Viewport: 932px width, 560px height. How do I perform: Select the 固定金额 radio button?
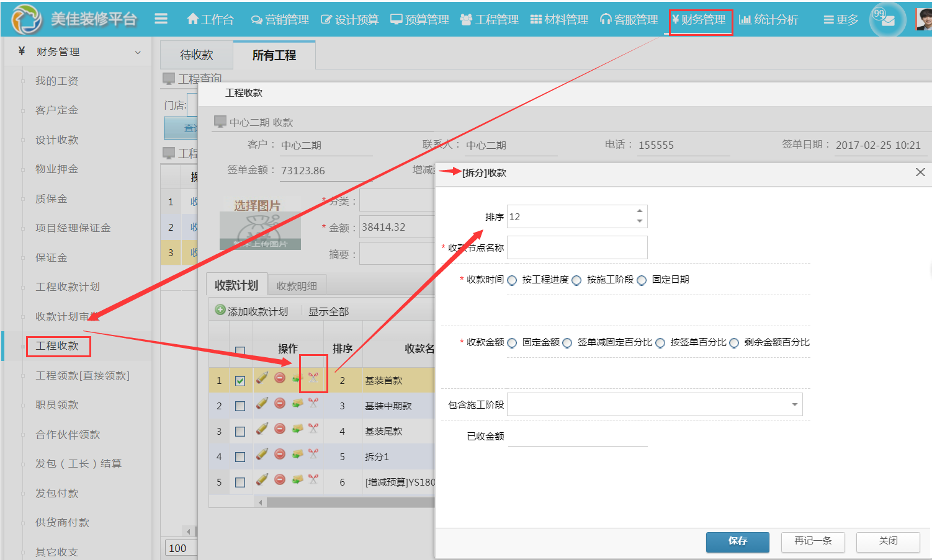click(511, 342)
